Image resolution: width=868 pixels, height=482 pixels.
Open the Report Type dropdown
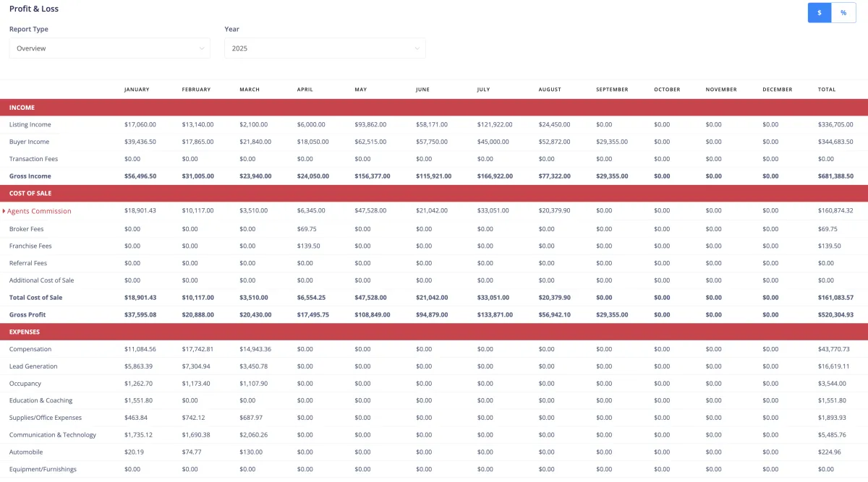click(110, 48)
